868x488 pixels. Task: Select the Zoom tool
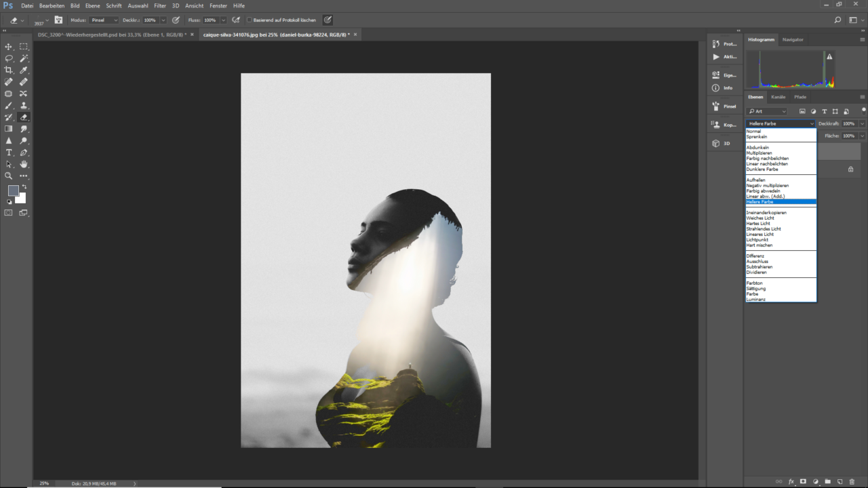point(9,176)
